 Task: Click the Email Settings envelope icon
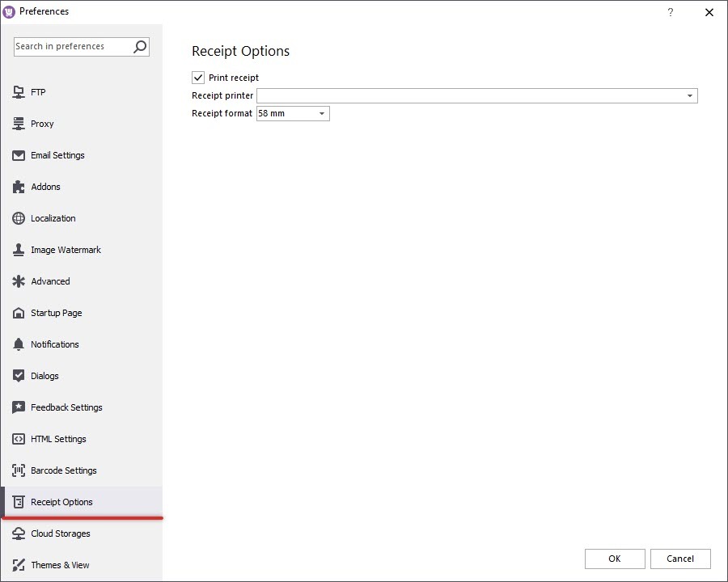[19, 155]
